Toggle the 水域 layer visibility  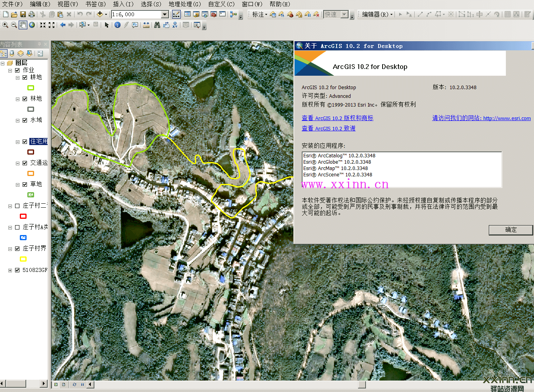tap(25, 120)
